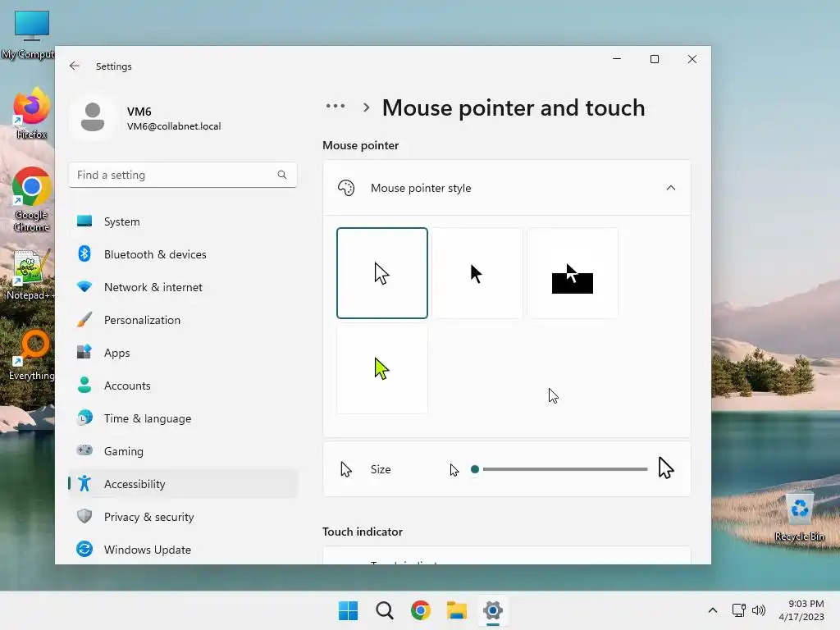Select the Firefox desktop shortcut

31,113
